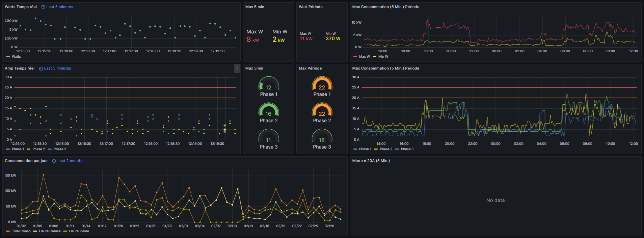Click the Last 2 months time label
The width and height of the screenshot is (644, 238).
click(x=71, y=161)
